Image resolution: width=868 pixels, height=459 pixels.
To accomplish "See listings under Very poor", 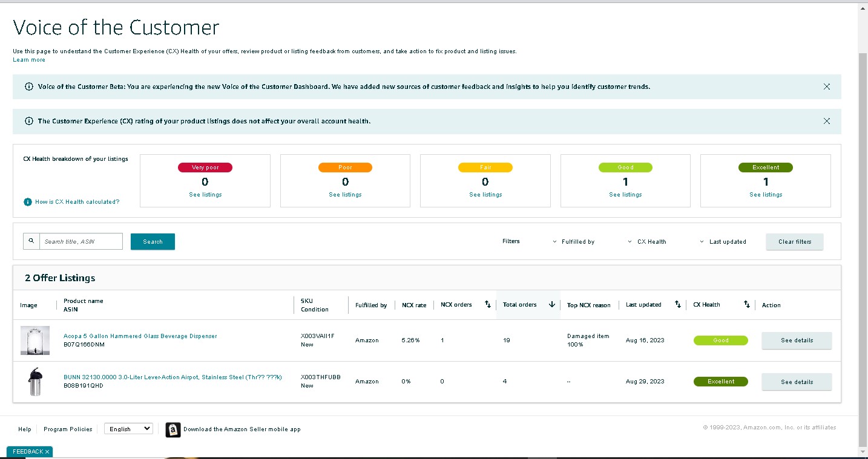I will 205,195.
